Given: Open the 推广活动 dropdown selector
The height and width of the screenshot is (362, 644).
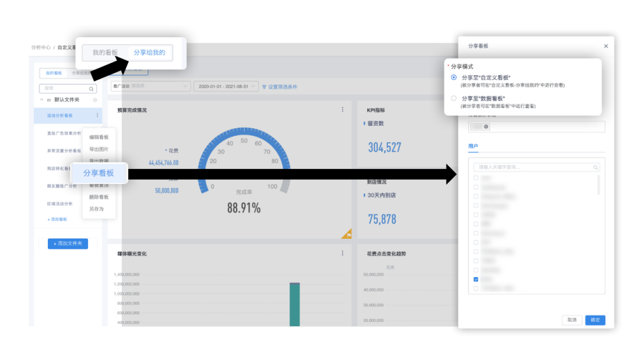Looking at the screenshot, I should point(150,86).
